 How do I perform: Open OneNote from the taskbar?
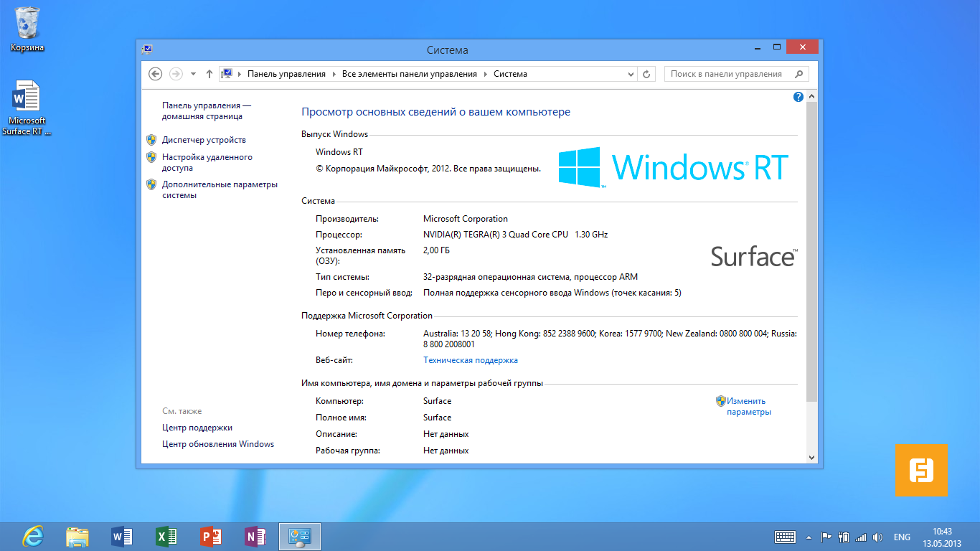(255, 537)
